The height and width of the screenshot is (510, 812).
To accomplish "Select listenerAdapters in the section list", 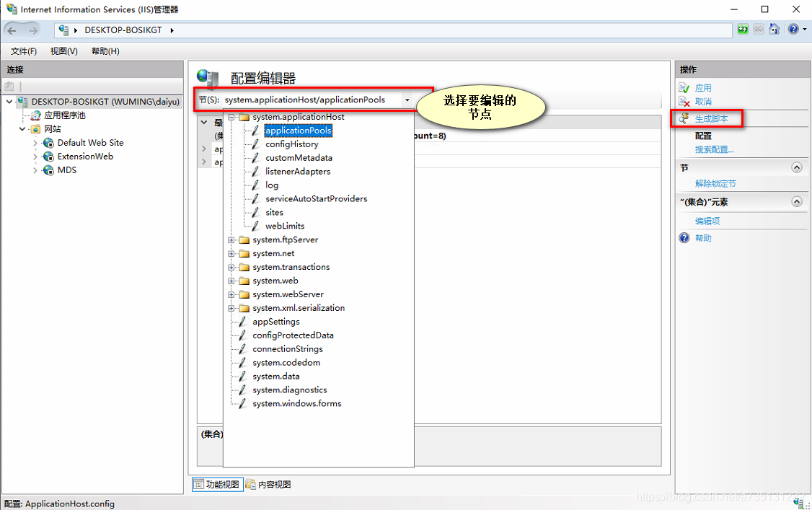I will [x=298, y=172].
